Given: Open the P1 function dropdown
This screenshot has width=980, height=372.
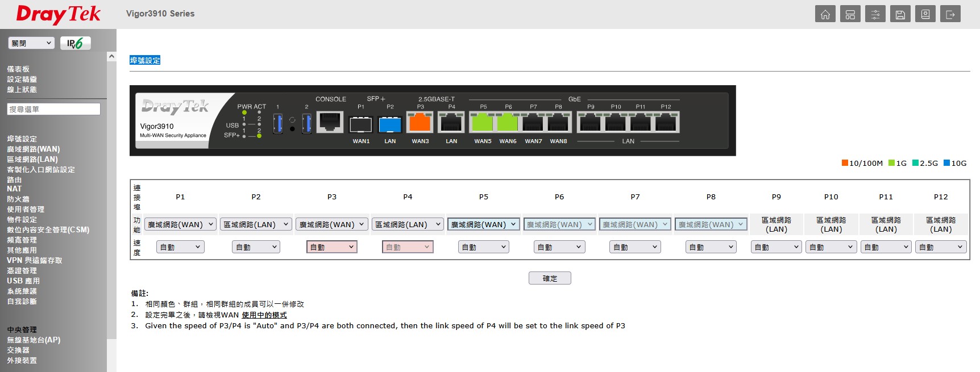Looking at the screenshot, I should point(180,224).
